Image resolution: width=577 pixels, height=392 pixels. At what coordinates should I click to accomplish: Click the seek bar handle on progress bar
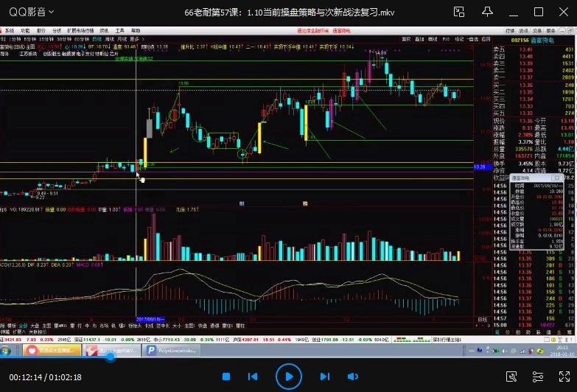pyautogui.click(x=111, y=357)
